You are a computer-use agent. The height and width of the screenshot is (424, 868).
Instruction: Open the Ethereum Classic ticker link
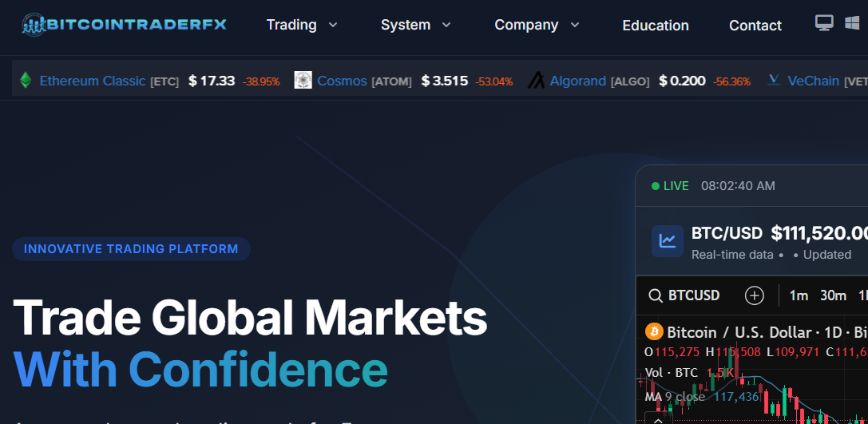[93, 81]
